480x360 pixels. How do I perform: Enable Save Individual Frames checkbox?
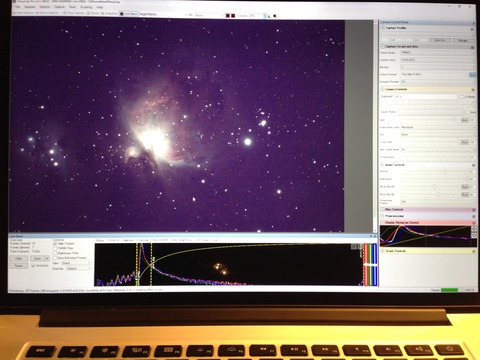pyautogui.click(x=55, y=258)
